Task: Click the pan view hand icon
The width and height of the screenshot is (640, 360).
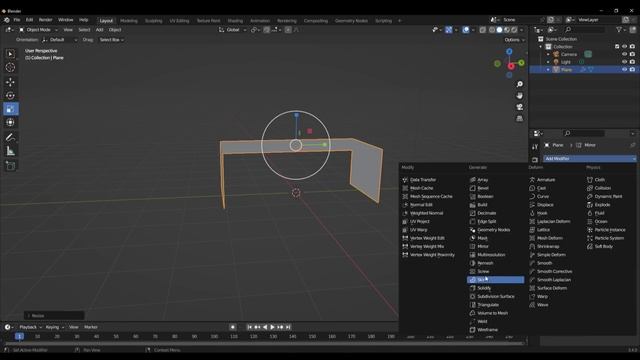Action: click(519, 96)
